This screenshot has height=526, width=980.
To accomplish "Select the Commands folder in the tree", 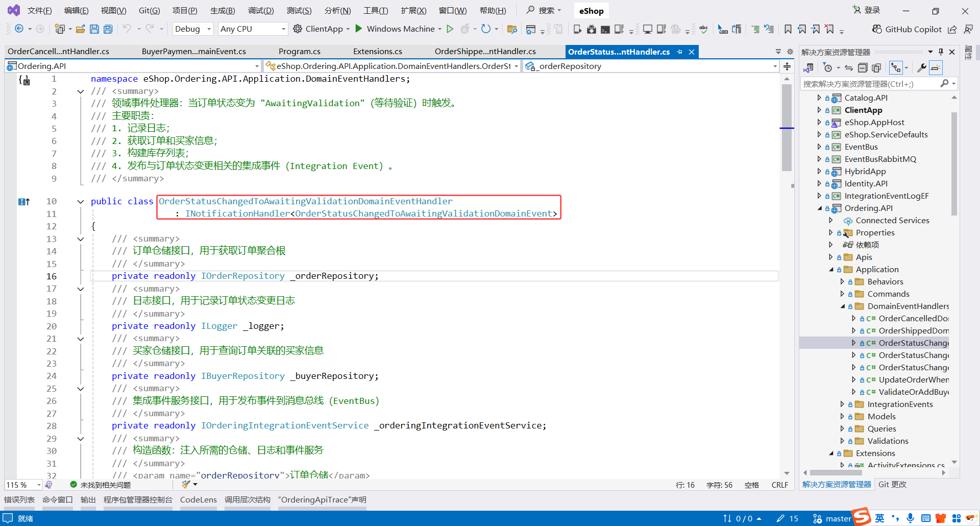I will tap(888, 294).
